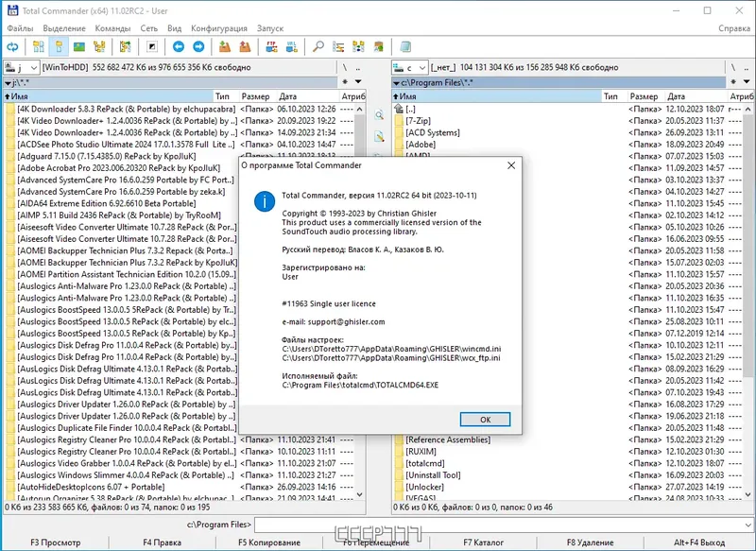This screenshot has width=756, height=551.
Task: Open the left panel favorites star menu
Action: coord(345,82)
